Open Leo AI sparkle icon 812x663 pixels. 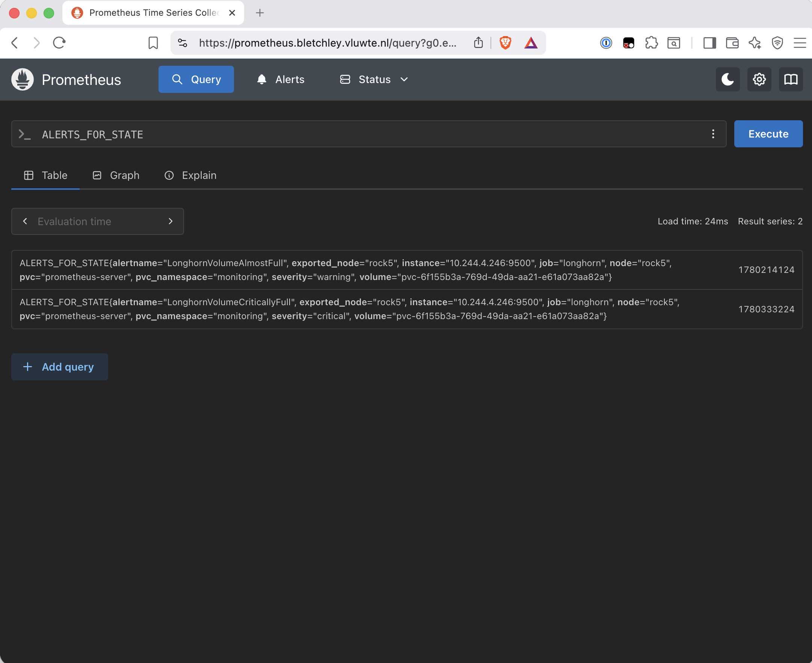coord(755,43)
